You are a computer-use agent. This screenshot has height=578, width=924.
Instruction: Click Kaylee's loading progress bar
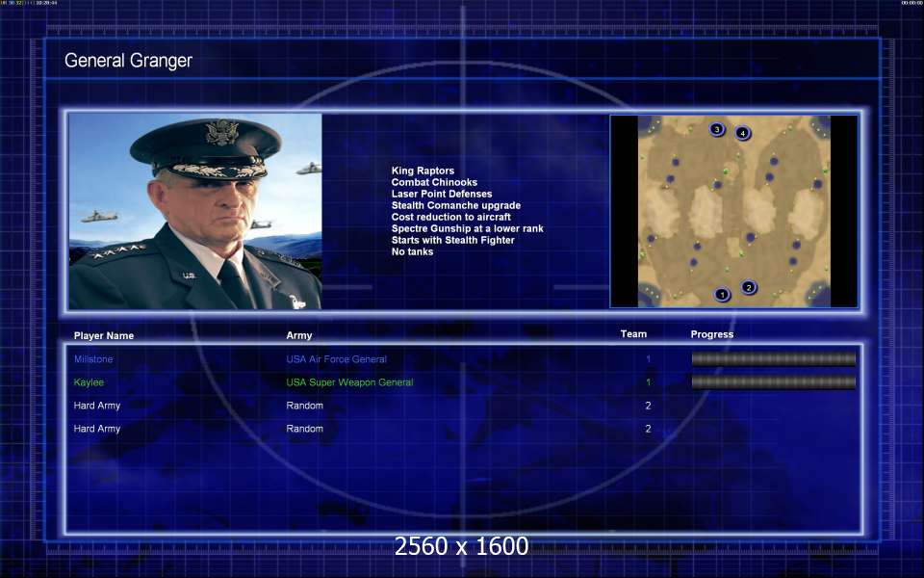(x=773, y=382)
